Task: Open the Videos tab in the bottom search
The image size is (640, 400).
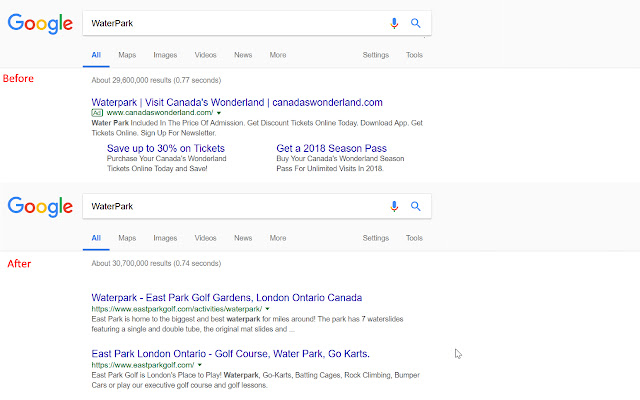Action: (205, 238)
